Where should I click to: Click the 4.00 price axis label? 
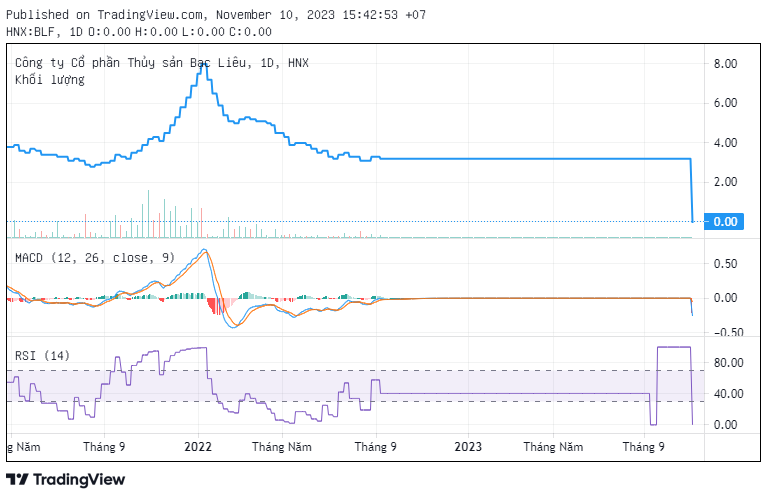tap(725, 143)
